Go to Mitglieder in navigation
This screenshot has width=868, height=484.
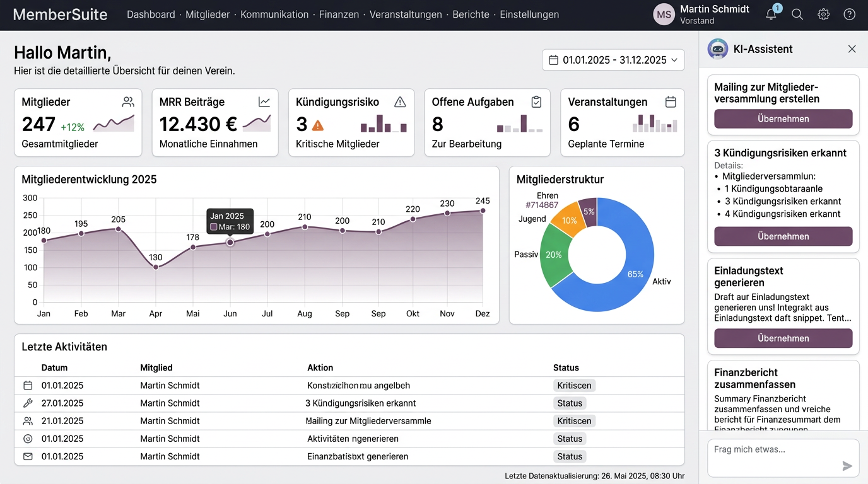click(208, 14)
